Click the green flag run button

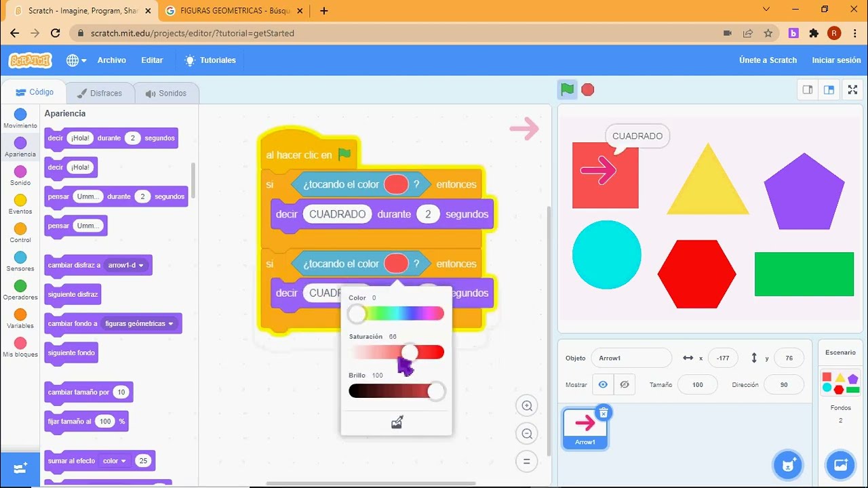(568, 89)
